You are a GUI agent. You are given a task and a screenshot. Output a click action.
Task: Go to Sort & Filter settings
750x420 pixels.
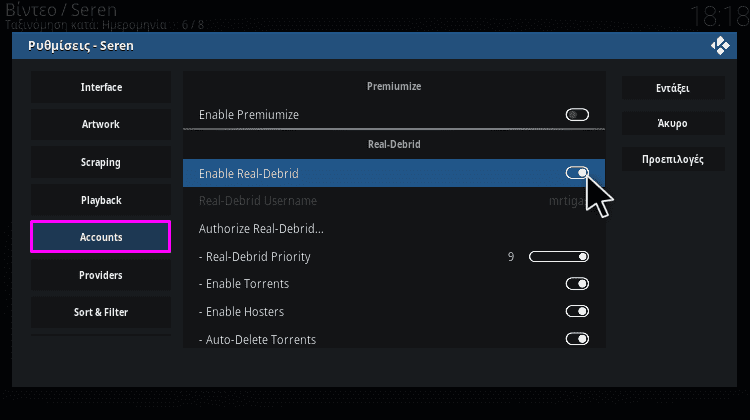click(101, 312)
